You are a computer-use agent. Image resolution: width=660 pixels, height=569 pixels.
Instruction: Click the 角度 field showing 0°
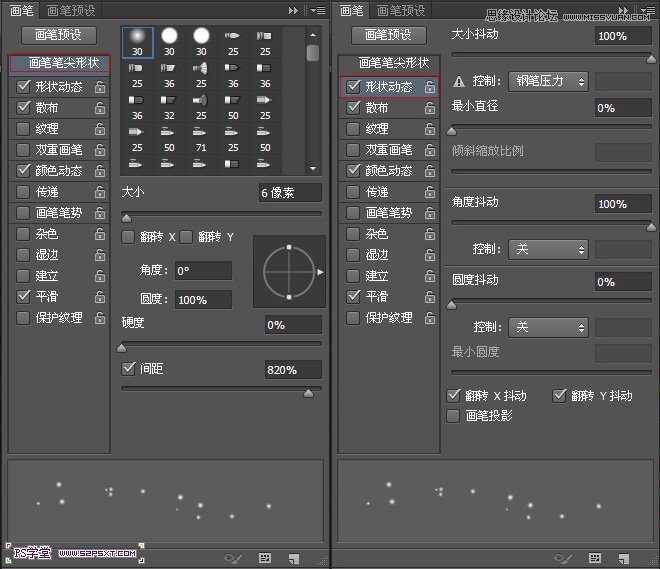tap(203, 271)
